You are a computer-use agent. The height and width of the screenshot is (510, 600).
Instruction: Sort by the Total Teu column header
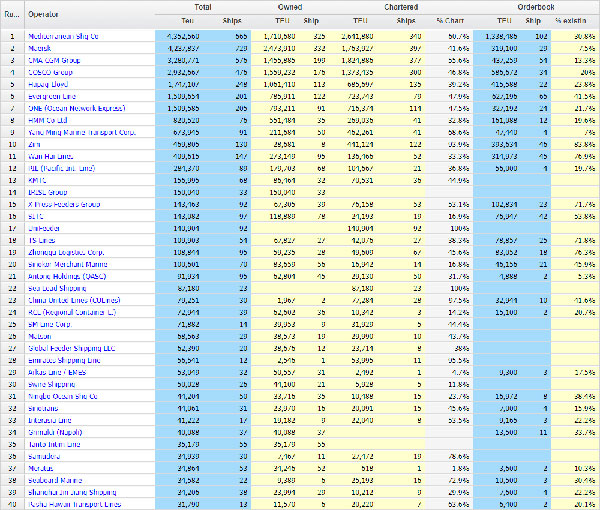pyautogui.click(x=187, y=21)
